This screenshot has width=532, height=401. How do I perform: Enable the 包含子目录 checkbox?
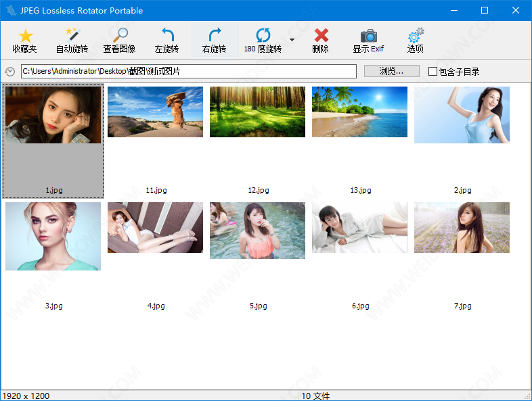tap(433, 71)
